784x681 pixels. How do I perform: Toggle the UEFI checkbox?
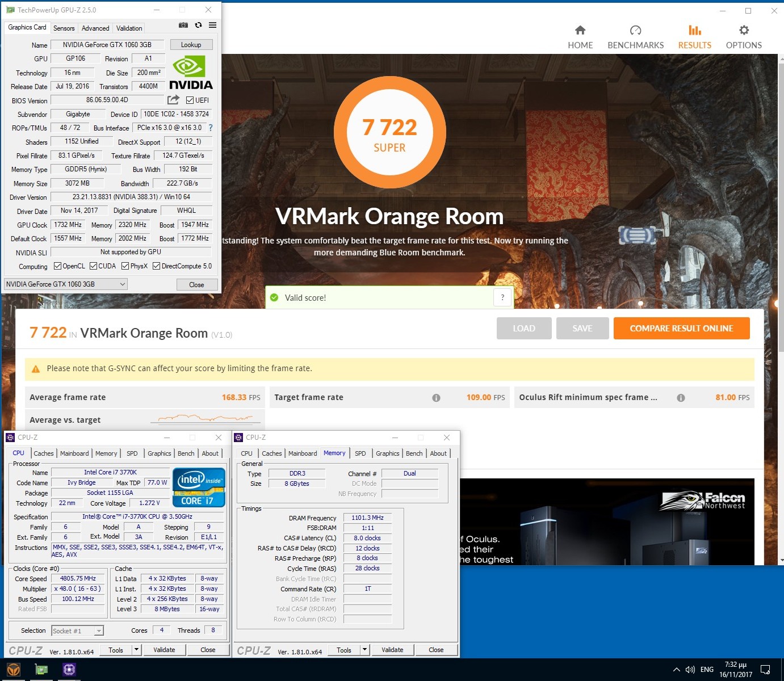point(190,100)
